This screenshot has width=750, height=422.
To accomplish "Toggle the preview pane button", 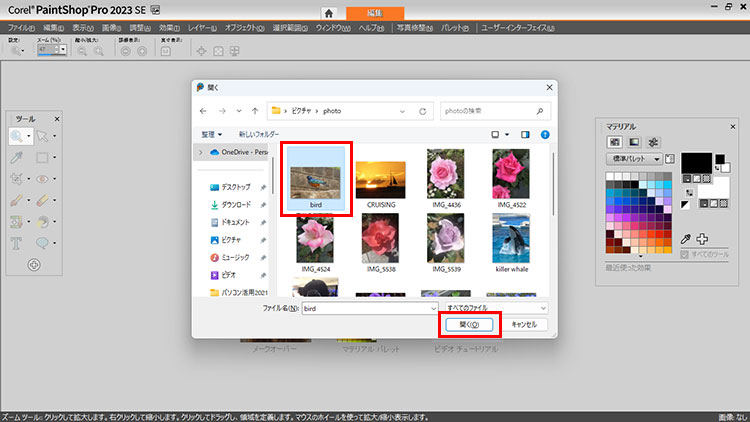I will coord(525,133).
